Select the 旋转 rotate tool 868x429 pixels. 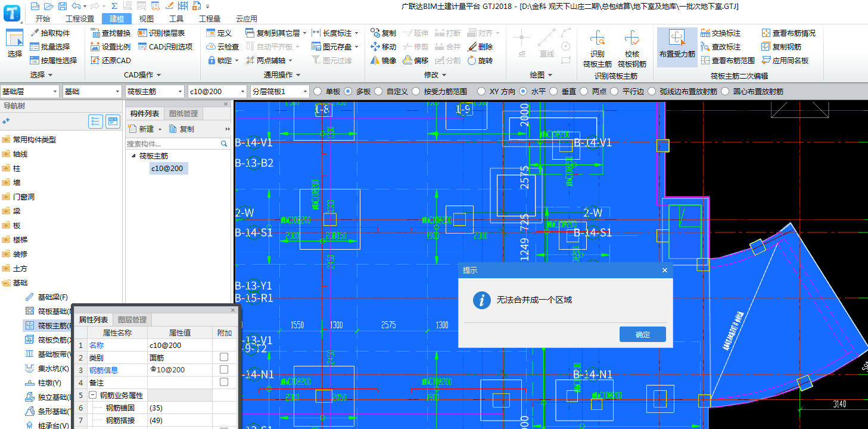point(480,60)
